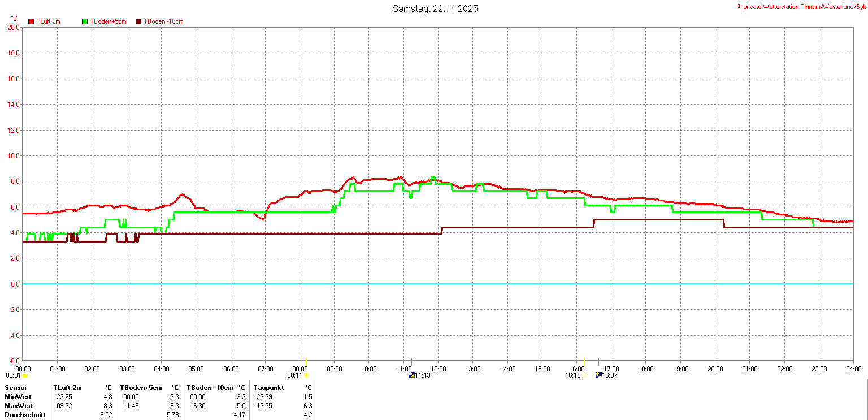Click the moon icon beside 16:37
The height and width of the screenshot is (420, 868).
(598, 375)
